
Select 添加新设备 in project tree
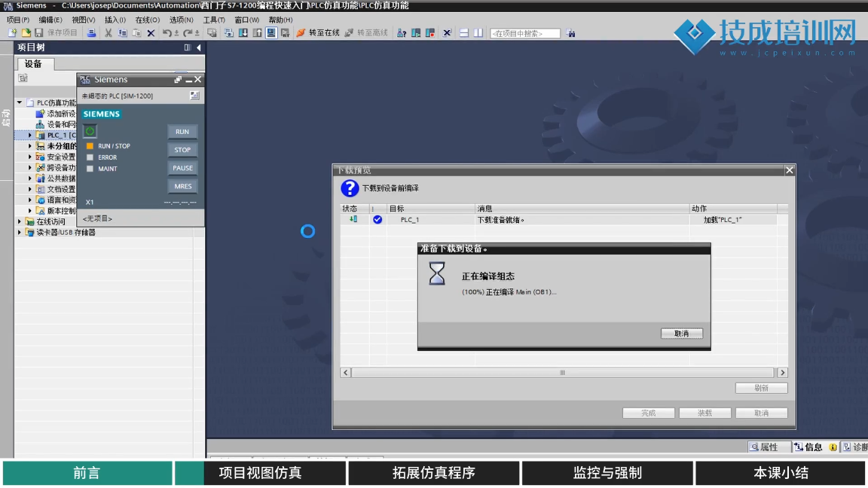tap(55, 114)
